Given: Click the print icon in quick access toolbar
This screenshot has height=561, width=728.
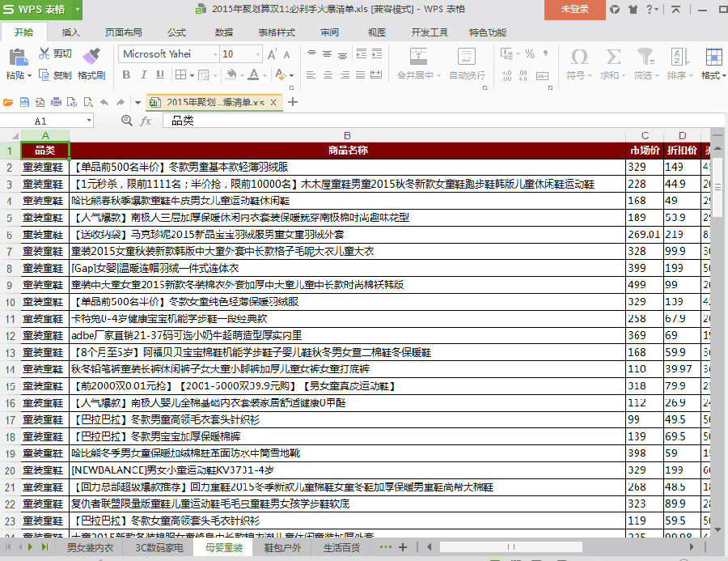Looking at the screenshot, I should click(x=56, y=102).
